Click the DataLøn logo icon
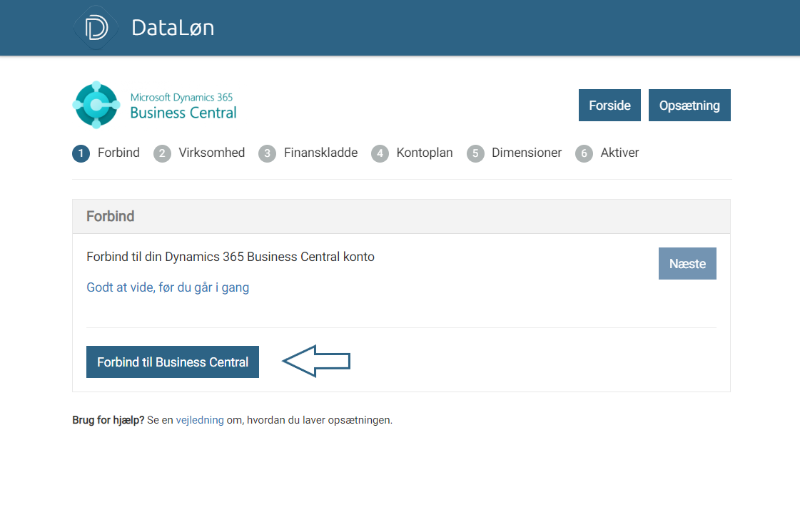 point(96,28)
